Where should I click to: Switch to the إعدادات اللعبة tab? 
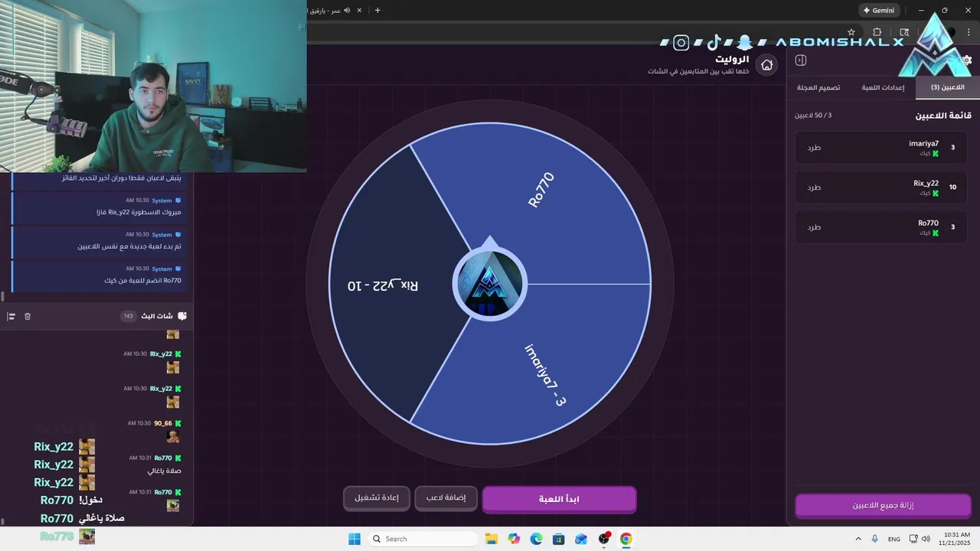click(x=883, y=87)
